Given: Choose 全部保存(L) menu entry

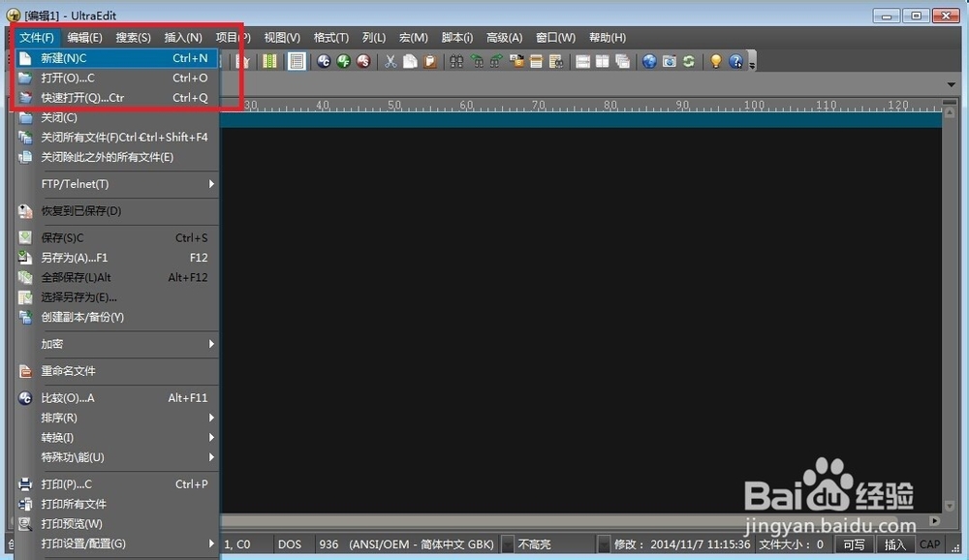Looking at the screenshot, I should [116, 277].
